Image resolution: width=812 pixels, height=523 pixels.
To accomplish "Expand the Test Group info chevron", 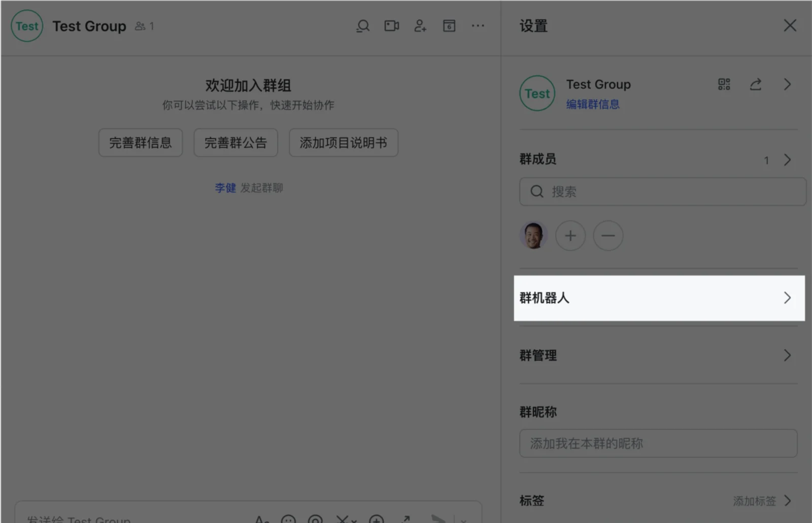I will 787,84.
